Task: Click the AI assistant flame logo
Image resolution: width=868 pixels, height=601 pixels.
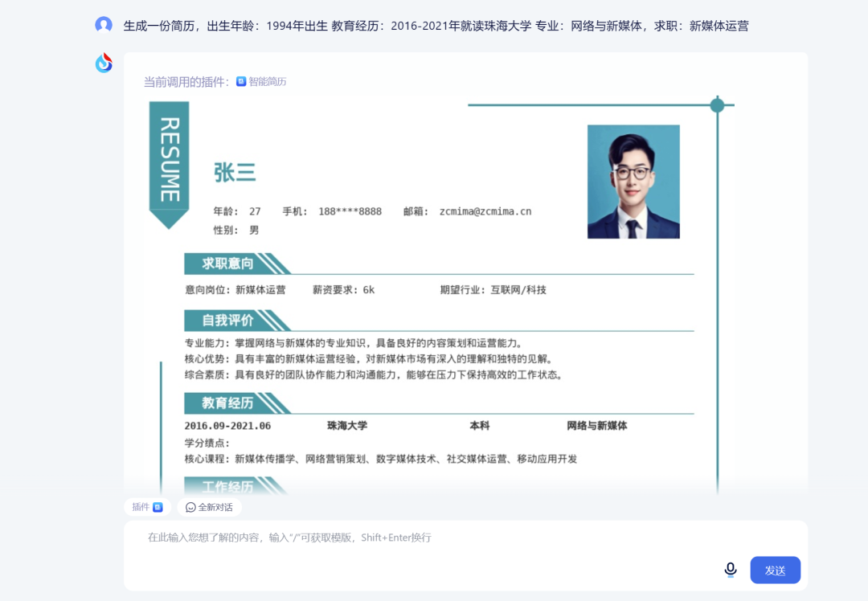Action: pos(104,63)
